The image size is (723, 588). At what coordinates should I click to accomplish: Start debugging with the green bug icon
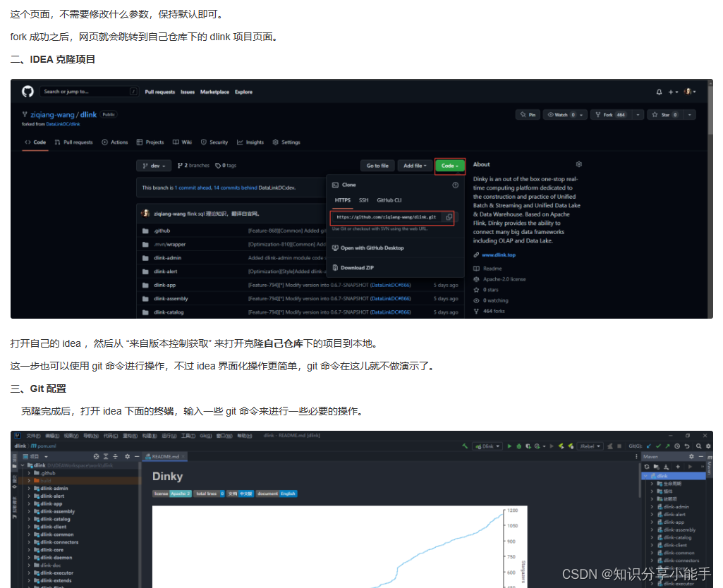tap(518, 446)
